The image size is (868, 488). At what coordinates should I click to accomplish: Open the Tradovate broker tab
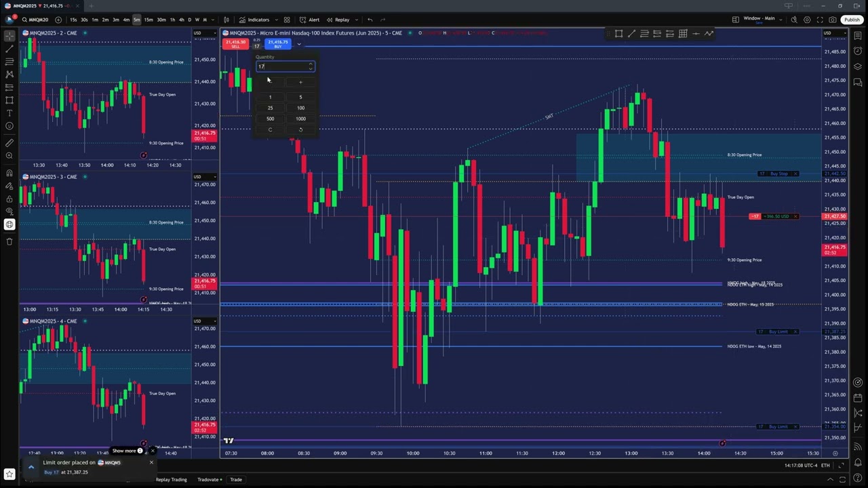[x=210, y=479]
